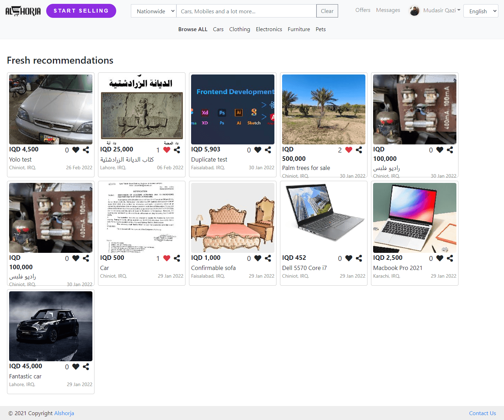Share the Confirmable sofa listing
The height and width of the screenshot is (420, 504).
[268, 258]
